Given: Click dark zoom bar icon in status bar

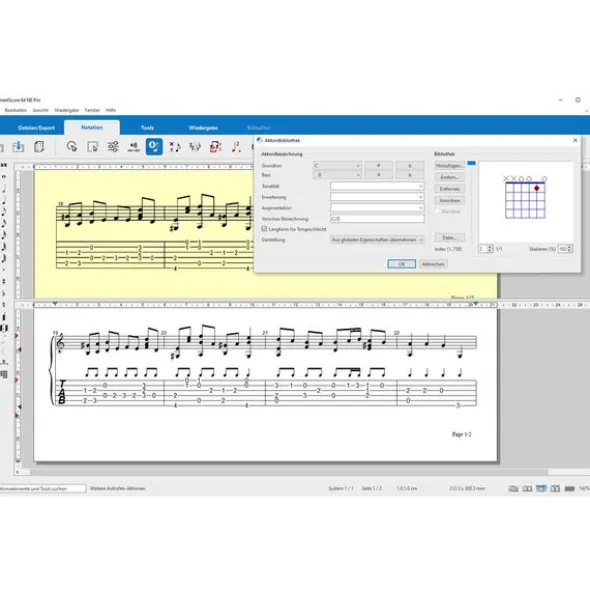Looking at the screenshot, I should click(570, 488).
